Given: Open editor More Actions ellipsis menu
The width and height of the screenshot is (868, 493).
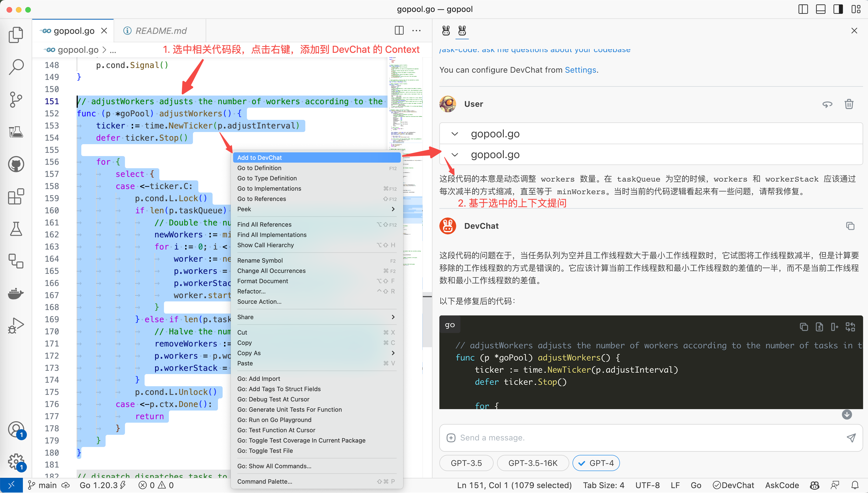Looking at the screenshot, I should [x=416, y=30].
